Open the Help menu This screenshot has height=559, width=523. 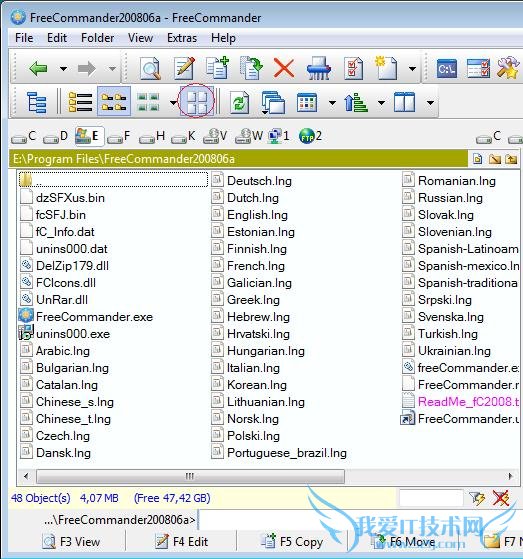(223, 38)
